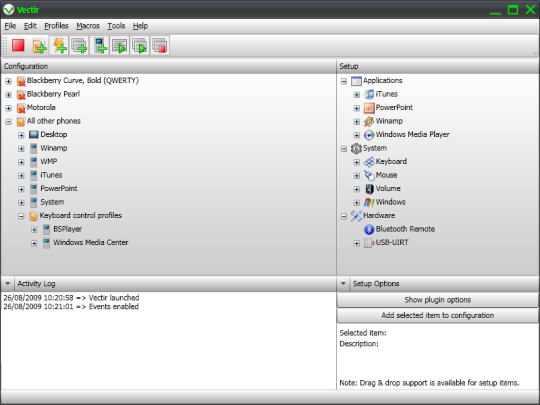540x405 pixels.
Task: Open the Macros menu
Action: [x=88, y=26]
